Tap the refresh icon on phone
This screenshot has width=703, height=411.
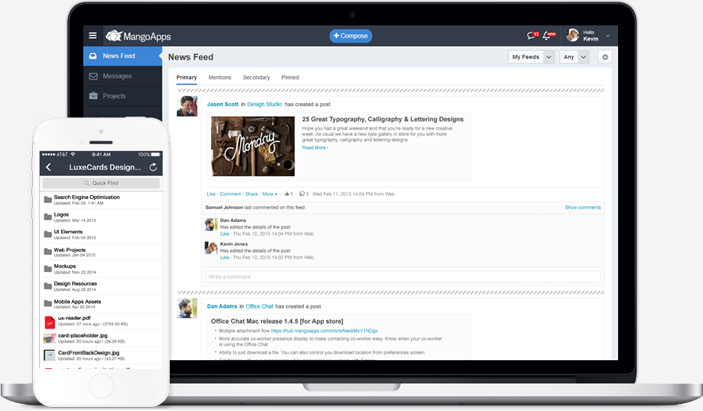tap(153, 167)
